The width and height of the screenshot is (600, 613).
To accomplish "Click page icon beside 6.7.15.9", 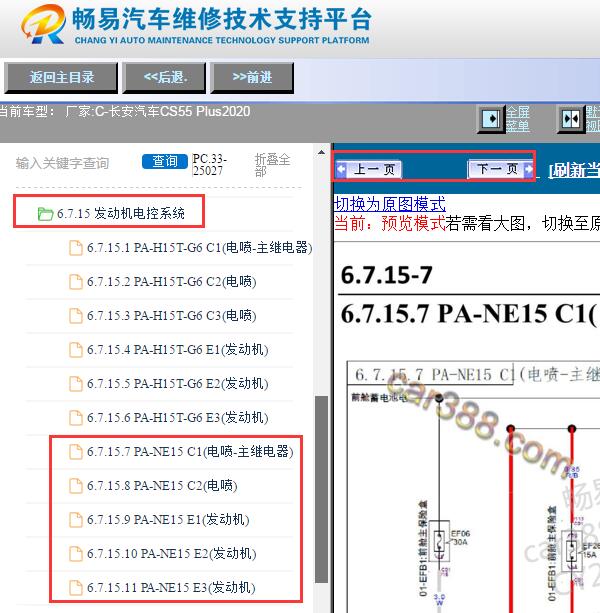I will click(76, 520).
